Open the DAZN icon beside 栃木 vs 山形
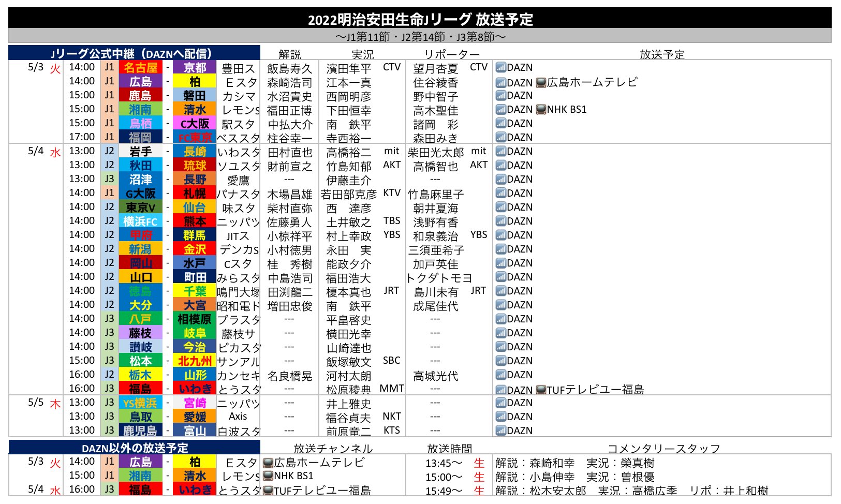This screenshot has width=841, height=504. 501,375
